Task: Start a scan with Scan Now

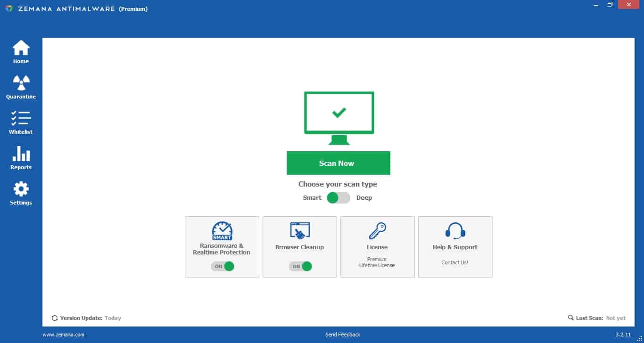Action: click(x=339, y=163)
